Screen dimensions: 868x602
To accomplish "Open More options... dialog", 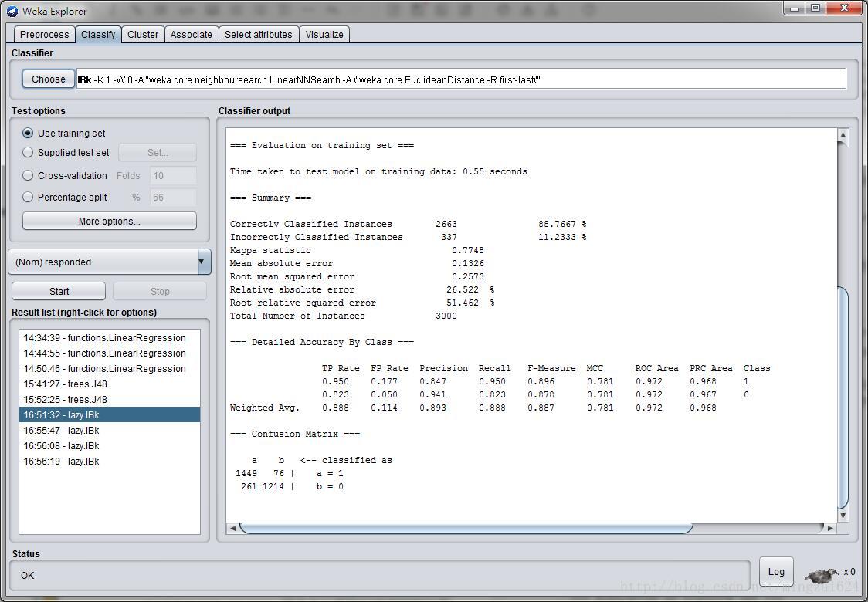I will click(110, 221).
